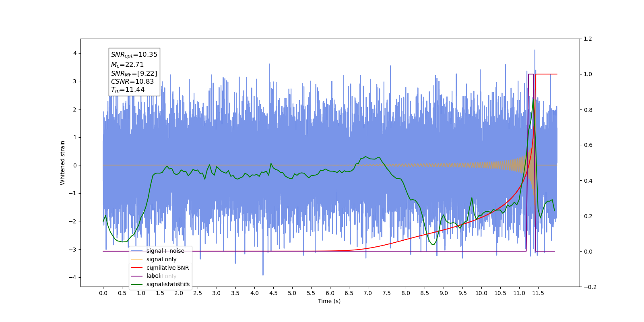
Task: Select the SNRMF=[9.22] annotation text
Action: click(134, 73)
